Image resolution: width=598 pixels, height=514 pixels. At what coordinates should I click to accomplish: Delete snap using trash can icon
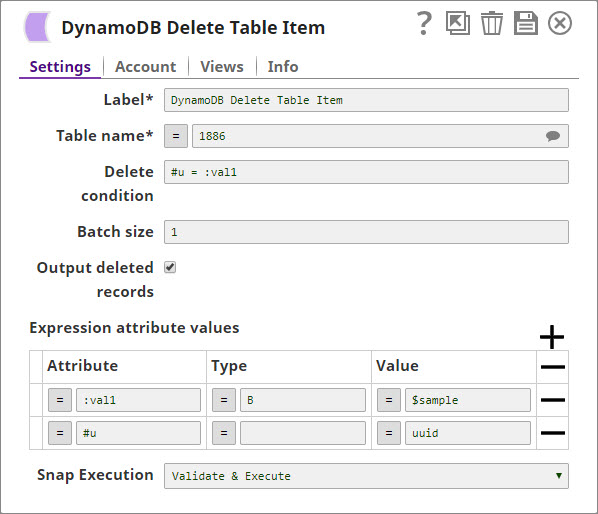click(x=492, y=23)
